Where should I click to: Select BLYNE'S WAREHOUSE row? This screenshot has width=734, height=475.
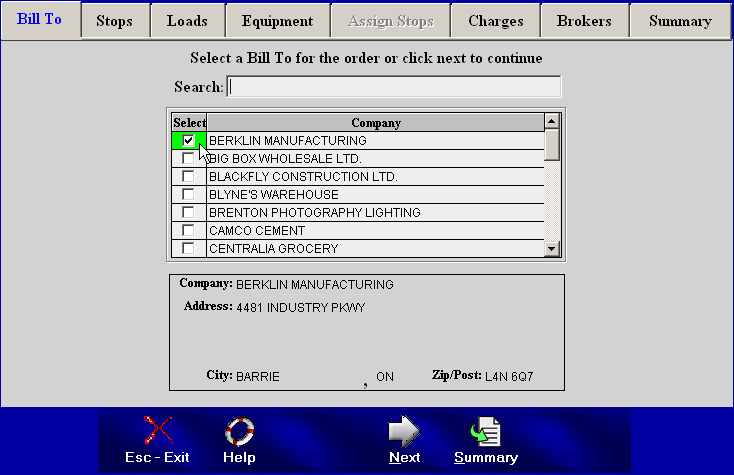pos(375,194)
